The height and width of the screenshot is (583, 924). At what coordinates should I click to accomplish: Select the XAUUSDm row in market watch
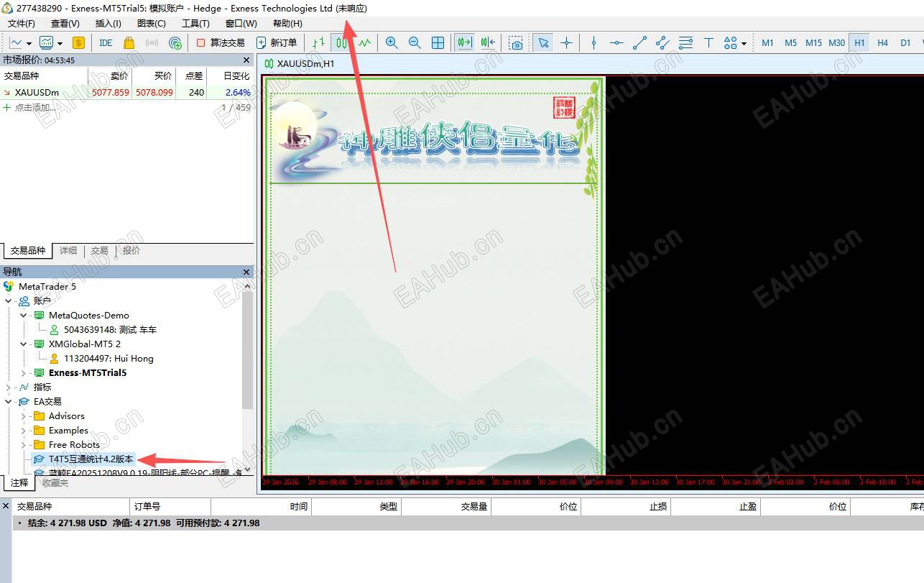126,92
